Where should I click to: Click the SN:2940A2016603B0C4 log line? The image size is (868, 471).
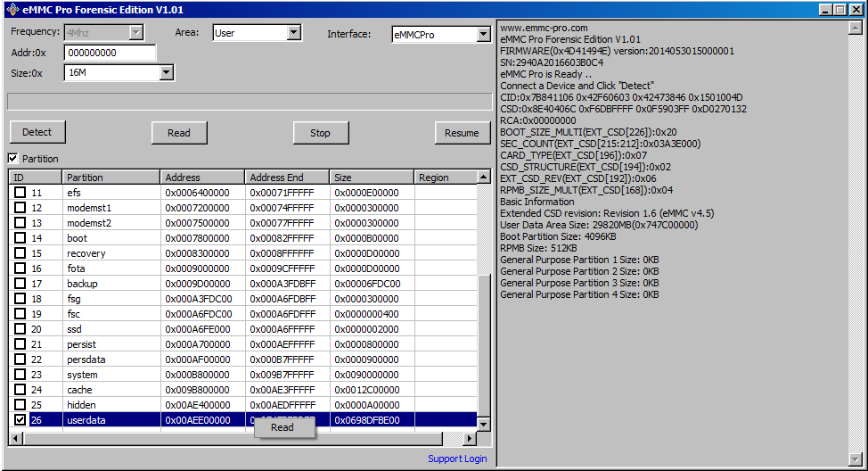552,62
